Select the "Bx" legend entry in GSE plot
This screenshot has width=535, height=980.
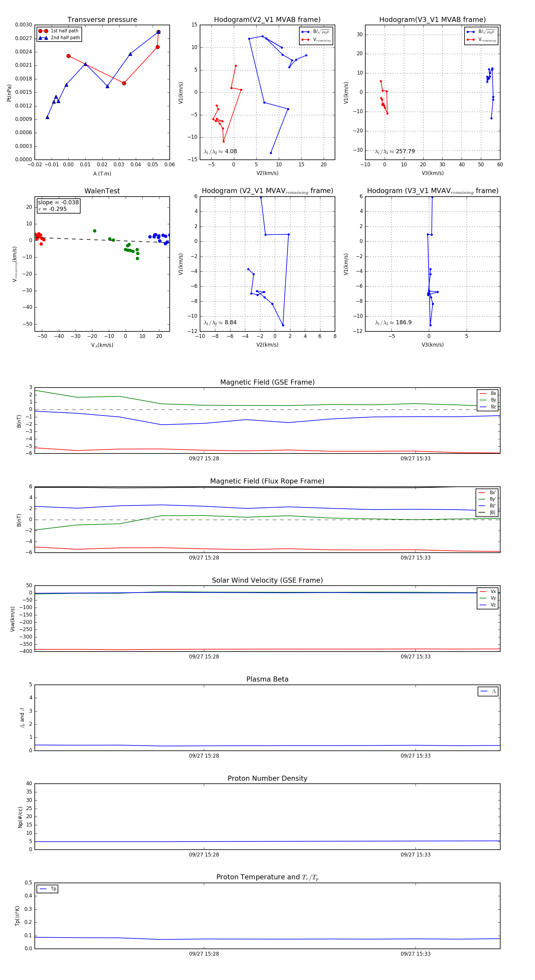(x=488, y=393)
